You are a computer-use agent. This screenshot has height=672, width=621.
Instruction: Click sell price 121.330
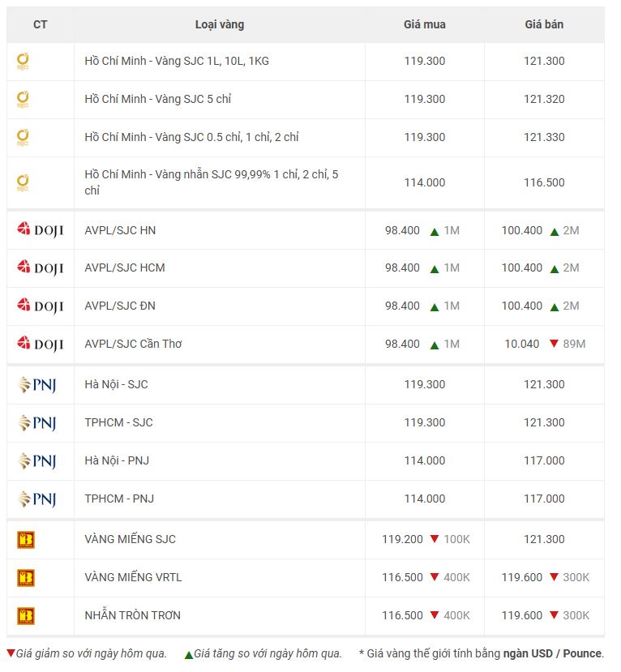click(x=544, y=137)
